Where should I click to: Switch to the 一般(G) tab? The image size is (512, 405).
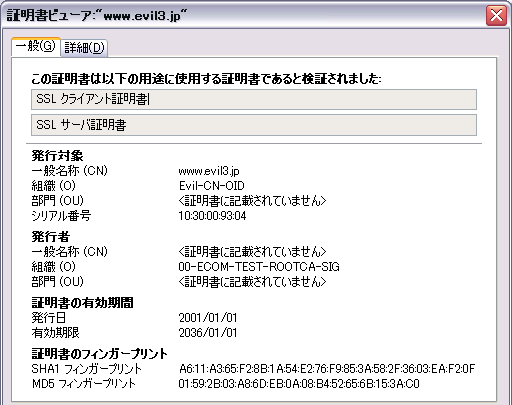(36, 46)
